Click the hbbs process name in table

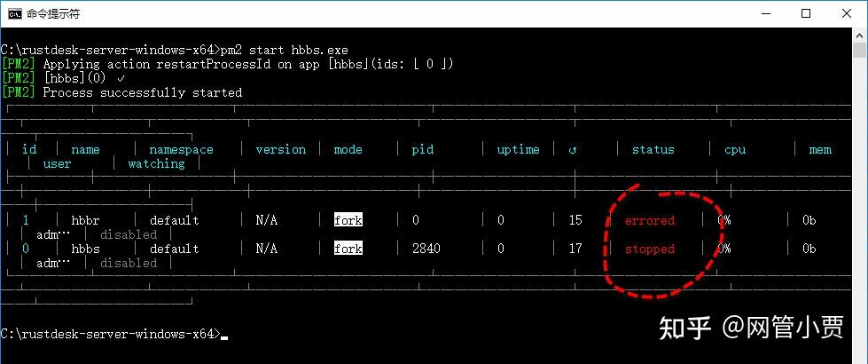click(86, 249)
